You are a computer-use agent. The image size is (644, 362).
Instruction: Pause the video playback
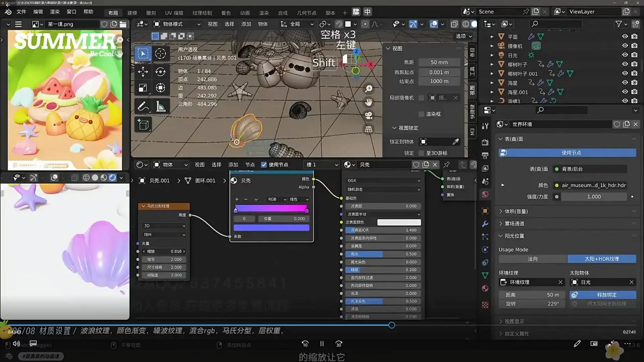click(x=321, y=344)
